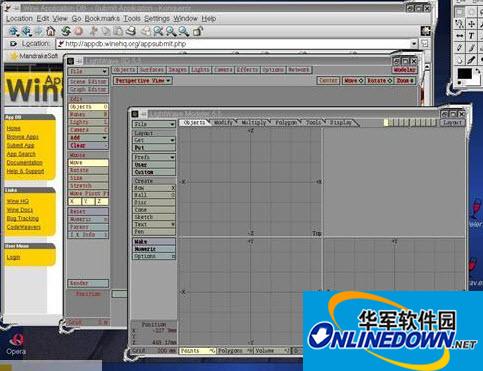The height and width of the screenshot is (371, 483).
Task: Click the clear location icon left of Location
Action: pos(13,44)
